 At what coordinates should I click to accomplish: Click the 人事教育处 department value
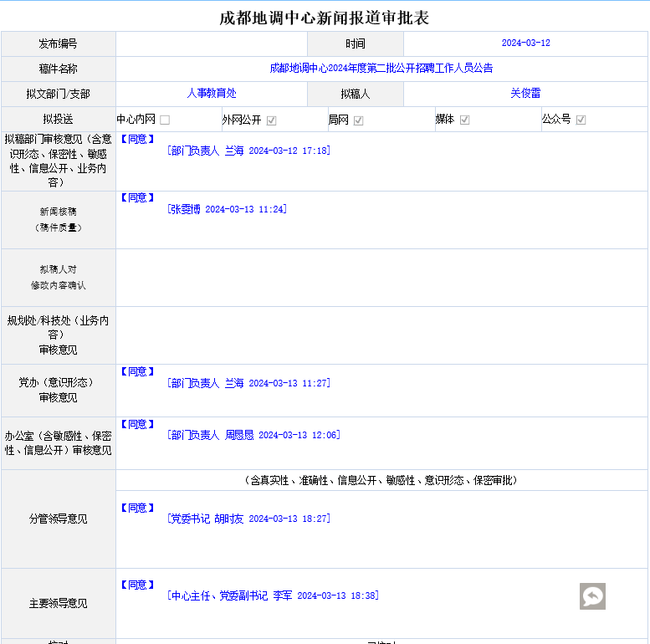point(212,94)
